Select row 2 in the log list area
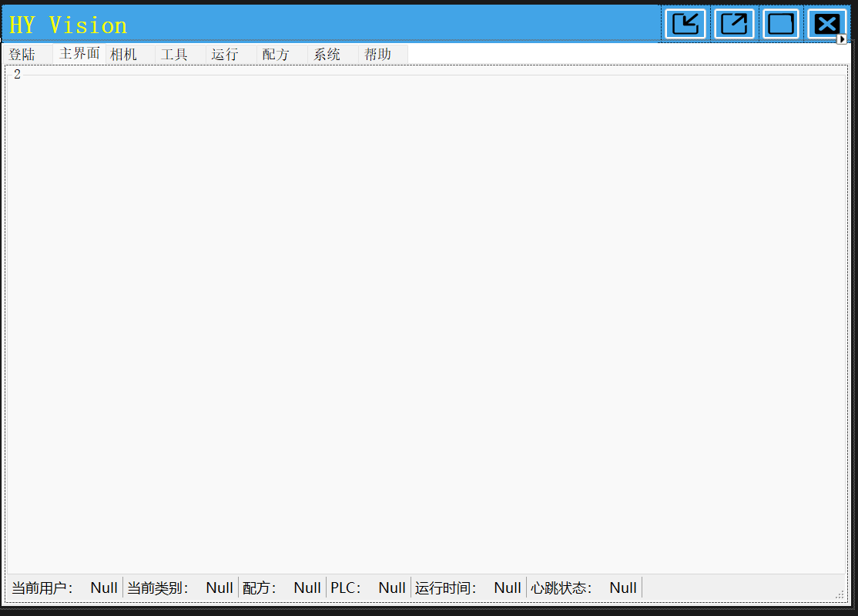 [17, 75]
